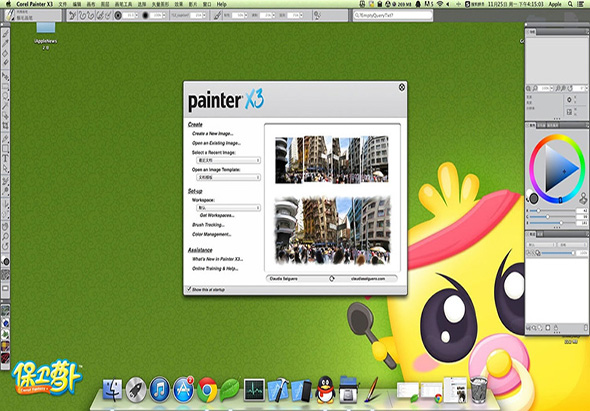Expand the layer composite method dropdown
This screenshot has width=590, height=411.
541,245
